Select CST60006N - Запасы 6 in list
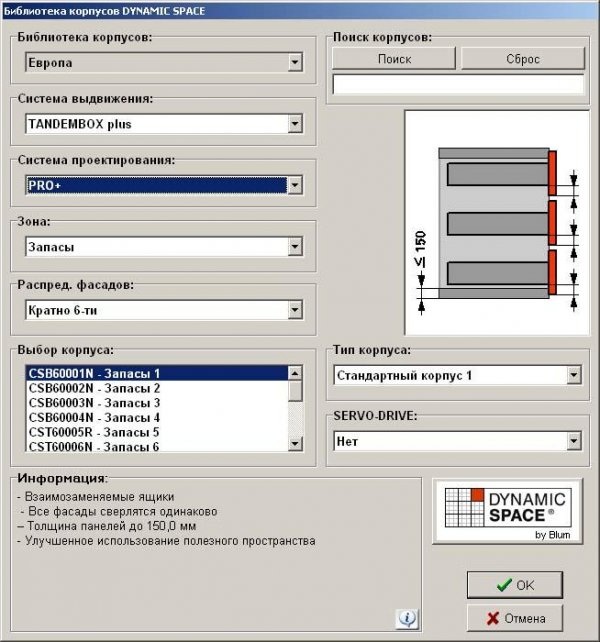This screenshot has height=642, width=600. [x=157, y=446]
